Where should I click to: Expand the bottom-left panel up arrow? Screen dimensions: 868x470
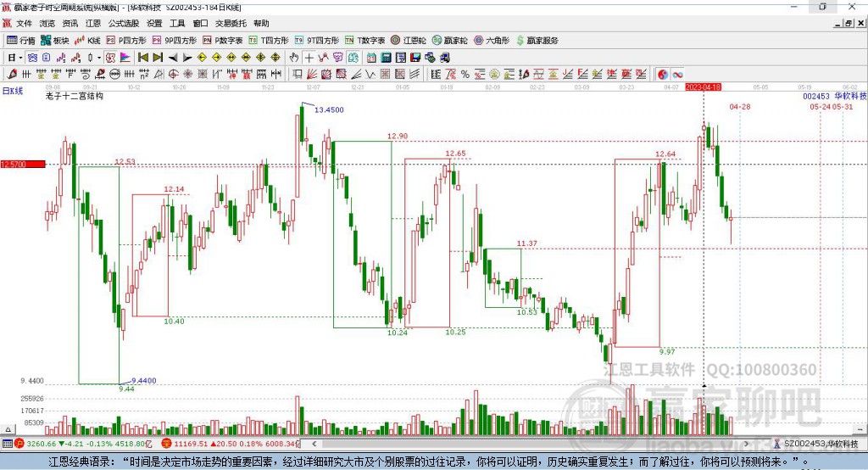[x=8, y=429]
